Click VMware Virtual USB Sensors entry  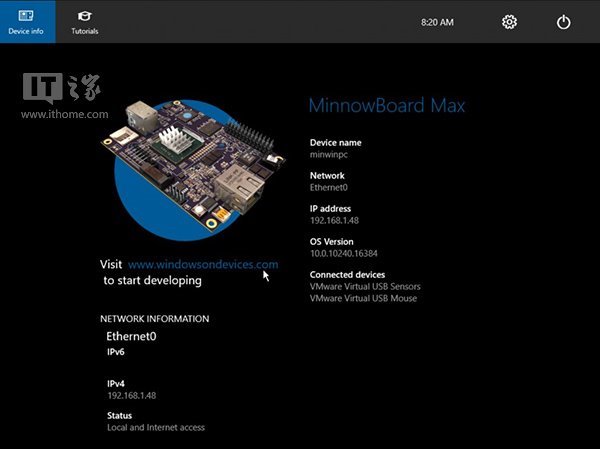click(360, 287)
